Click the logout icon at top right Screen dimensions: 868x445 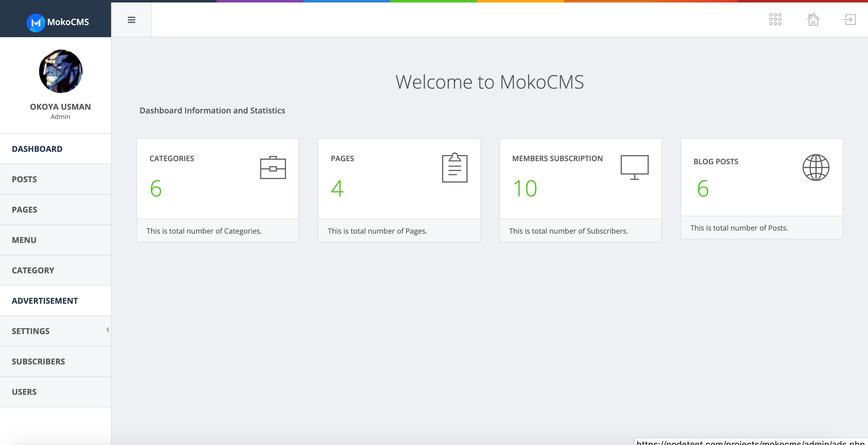[x=850, y=20]
